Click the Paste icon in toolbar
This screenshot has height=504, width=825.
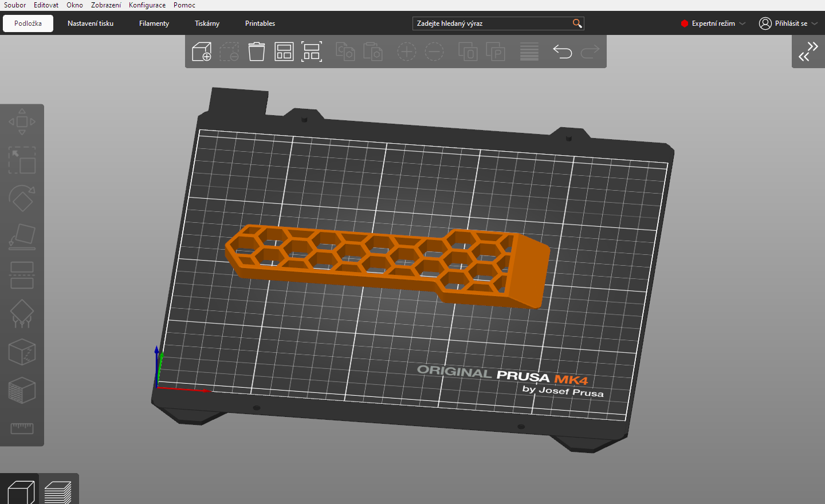coord(373,52)
